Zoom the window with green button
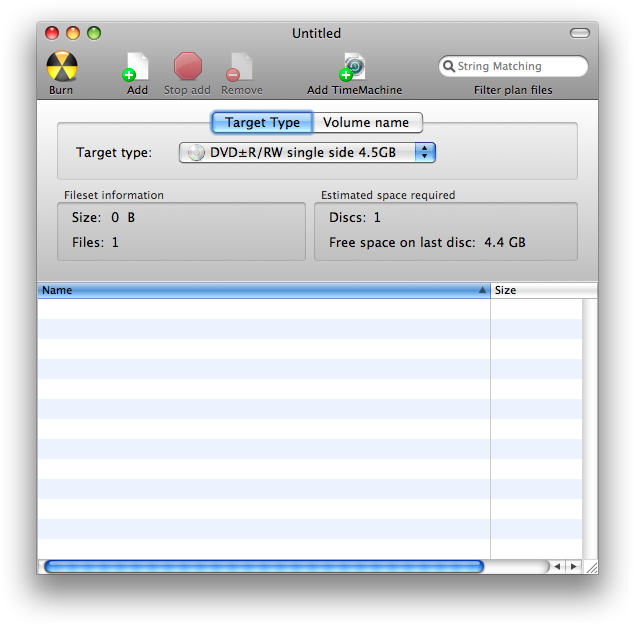The width and height of the screenshot is (634, 625). (94, 33)
